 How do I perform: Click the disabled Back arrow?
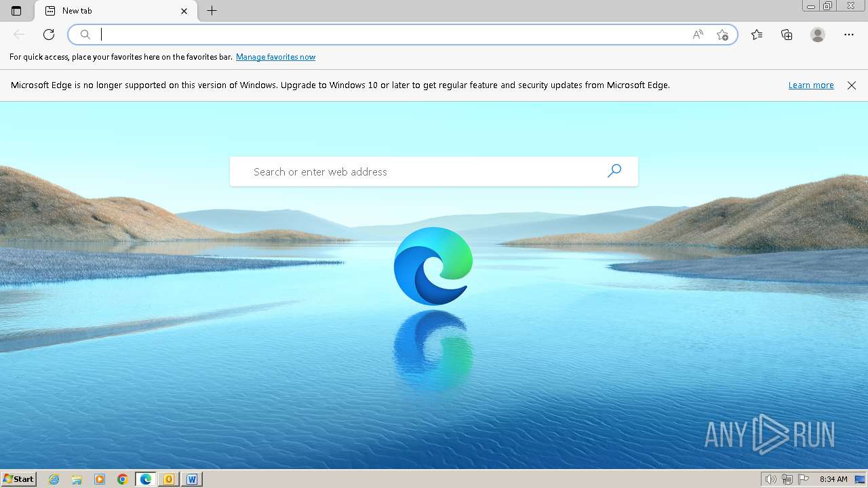tap(19, 35)
